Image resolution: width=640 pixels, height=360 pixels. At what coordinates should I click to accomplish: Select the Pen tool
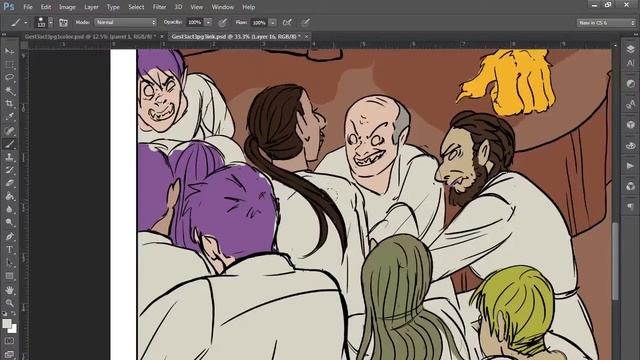(9, 236)
